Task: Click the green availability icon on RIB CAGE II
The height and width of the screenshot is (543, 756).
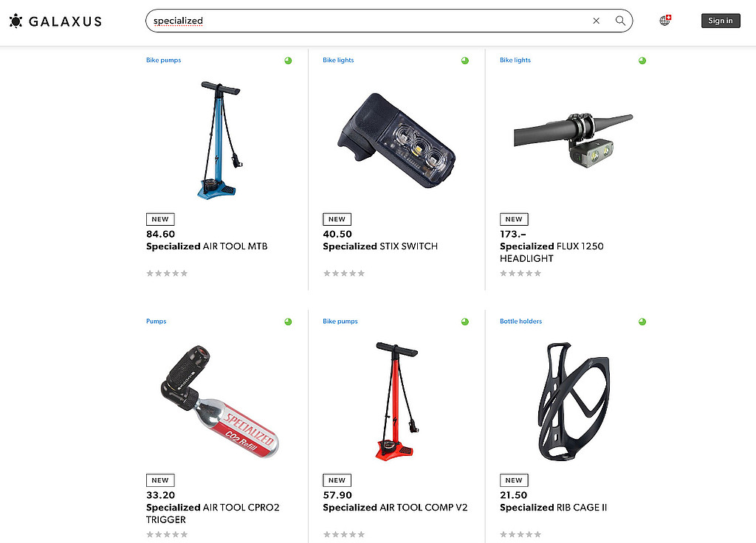Action: tap(642, 322)
